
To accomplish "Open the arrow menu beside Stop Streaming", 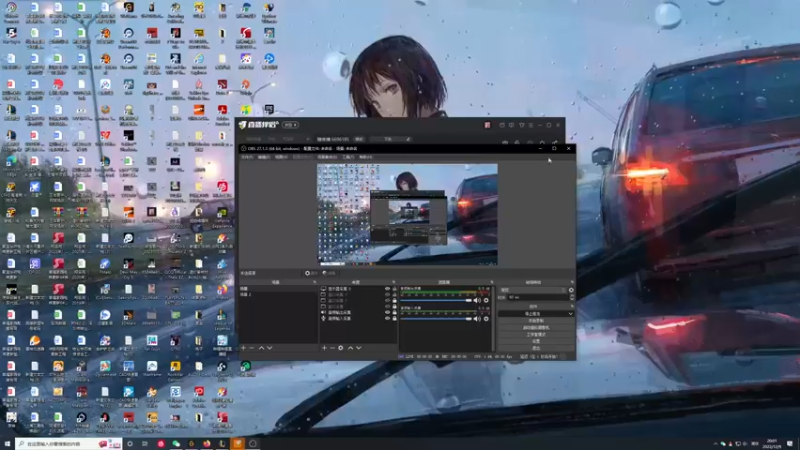I will (570, 314).
